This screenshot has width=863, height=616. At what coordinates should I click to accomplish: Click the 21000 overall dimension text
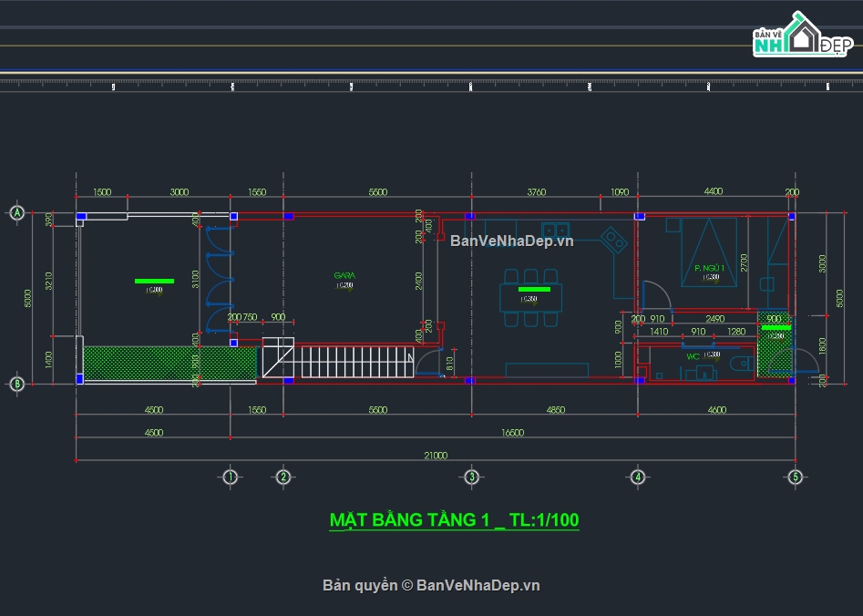pyautogui.click(x=435, y=455)
